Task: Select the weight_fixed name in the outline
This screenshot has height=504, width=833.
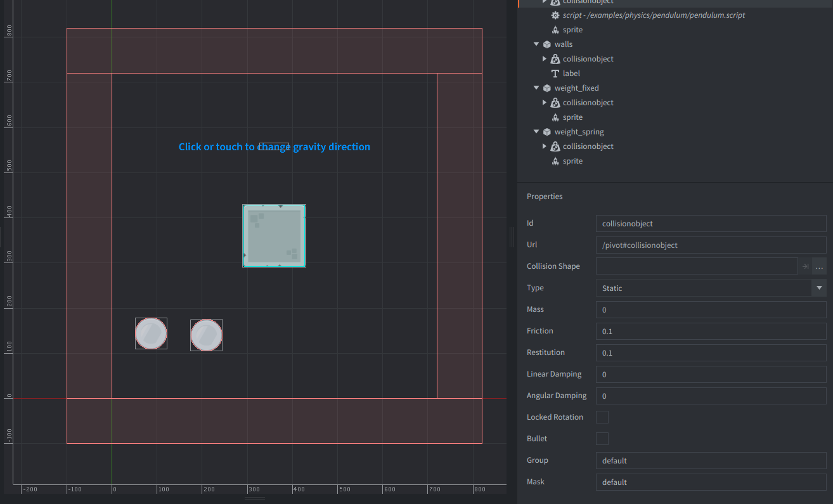Action: pos(577,88)
